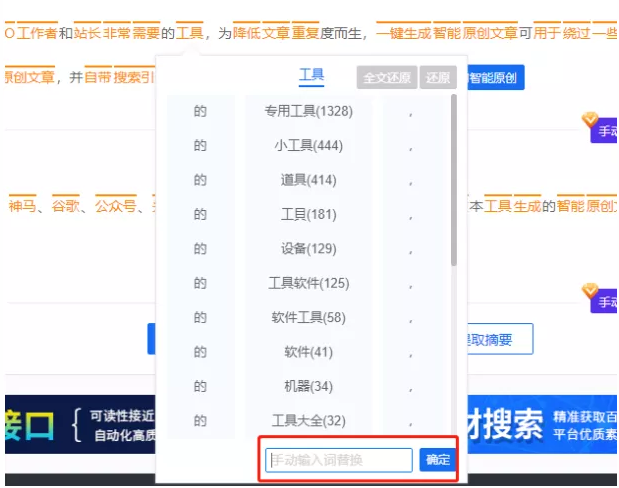The height and width of the screenshot is (488, 619).
Task: Click the 全文还原 button
Action: [386, 77]
